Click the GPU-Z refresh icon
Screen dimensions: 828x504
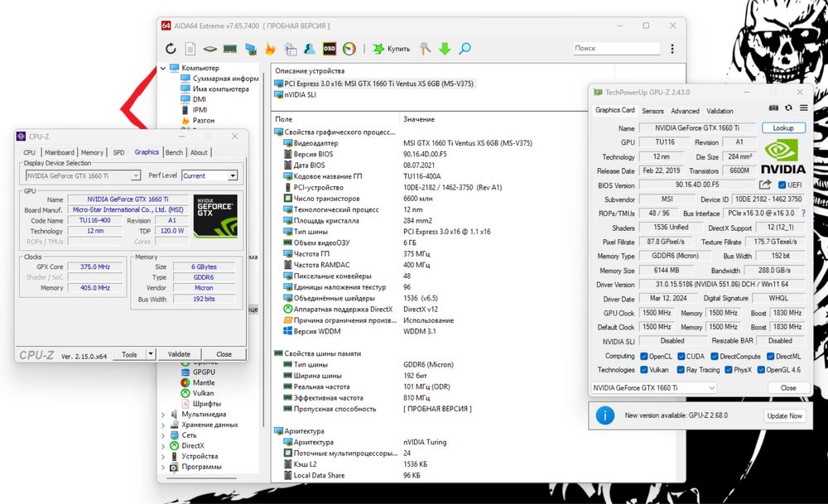(788, 108)
